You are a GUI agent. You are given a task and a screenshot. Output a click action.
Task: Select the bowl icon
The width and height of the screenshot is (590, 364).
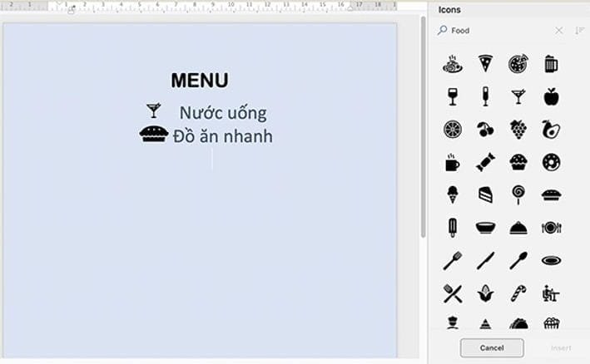coord(485,228)
